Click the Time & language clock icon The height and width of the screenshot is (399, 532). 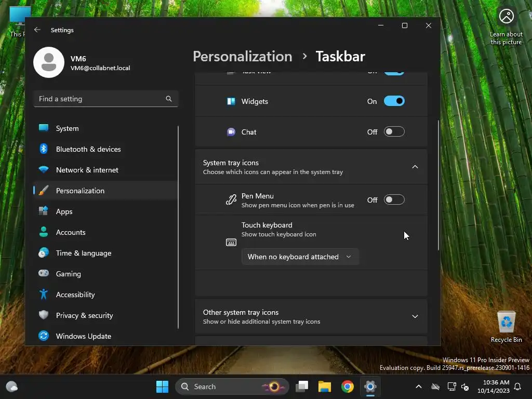[44, 253]
